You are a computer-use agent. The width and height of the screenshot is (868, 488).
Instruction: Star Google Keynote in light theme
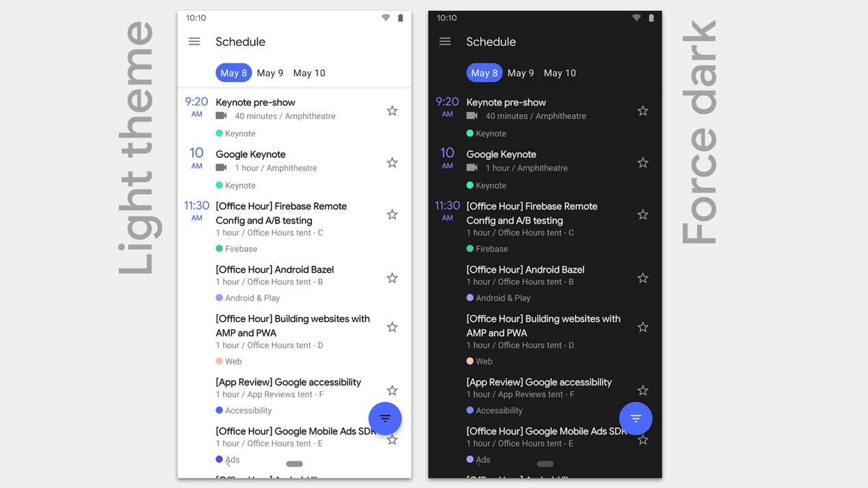click(x=392, y=163)
